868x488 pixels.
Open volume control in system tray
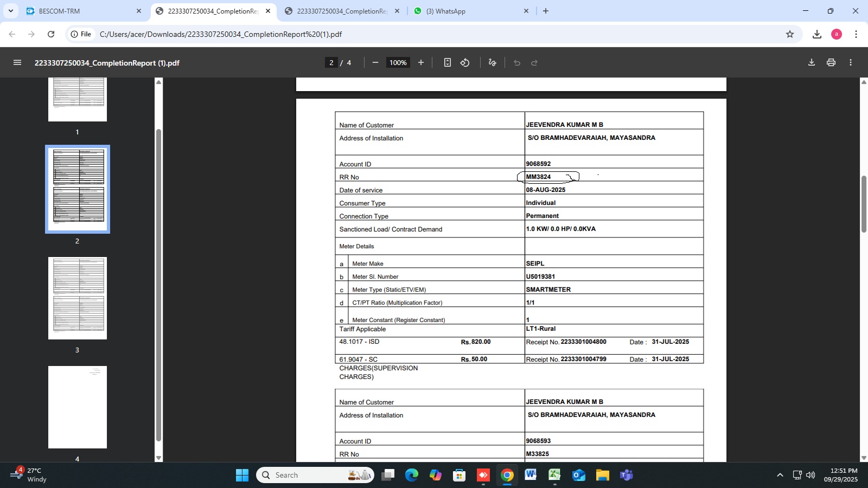[x=810, y=475]
